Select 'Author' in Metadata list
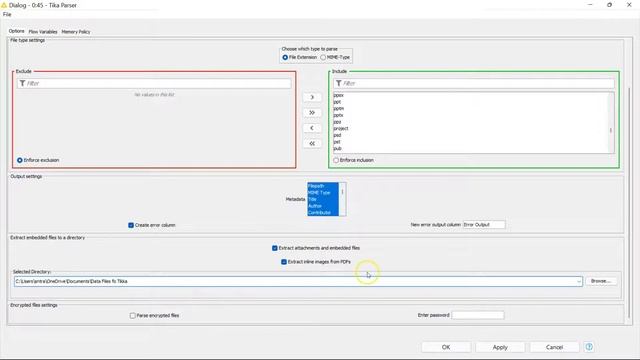Image resolution: width=640 pixels, height=360 pixels. point(322,206)
